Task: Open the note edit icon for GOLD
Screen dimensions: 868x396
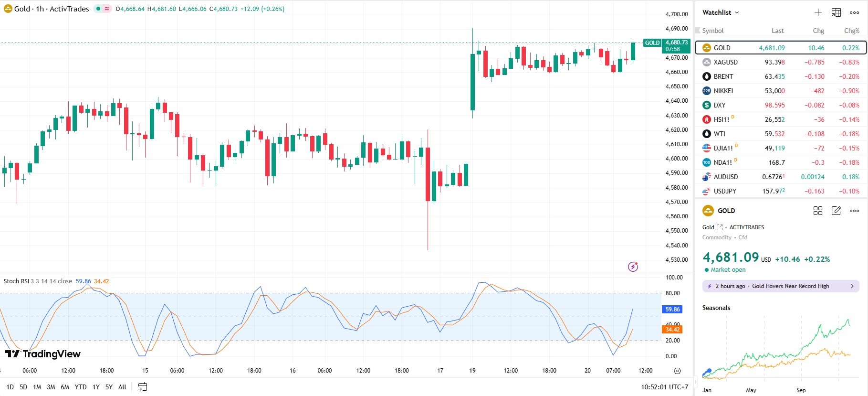Action: (x=836, y=211)
